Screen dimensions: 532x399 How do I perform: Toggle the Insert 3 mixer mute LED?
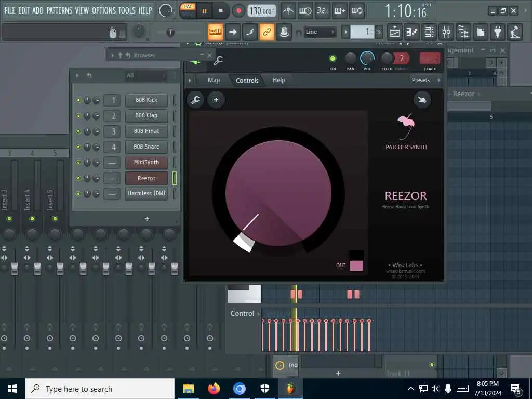[x=9, y=219]
